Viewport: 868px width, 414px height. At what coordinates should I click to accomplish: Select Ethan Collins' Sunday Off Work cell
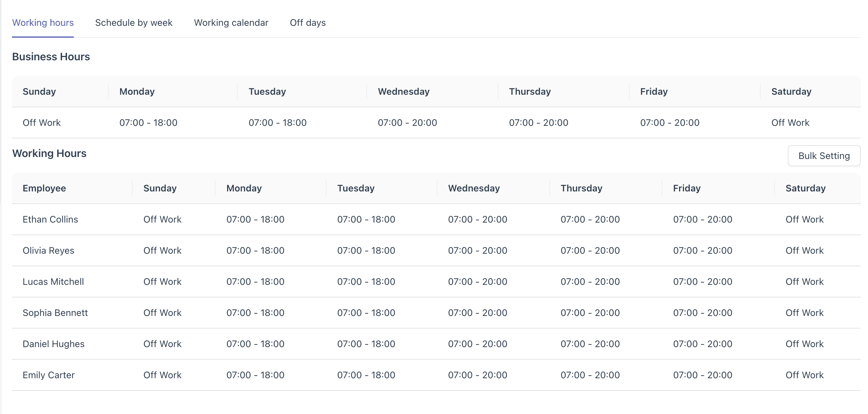(x=162, y=219)
